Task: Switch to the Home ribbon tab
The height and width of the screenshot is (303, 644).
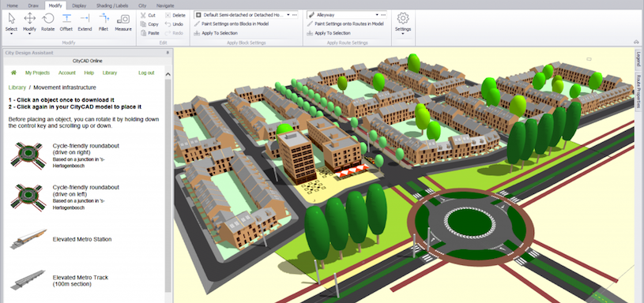Action: (13, 6)
